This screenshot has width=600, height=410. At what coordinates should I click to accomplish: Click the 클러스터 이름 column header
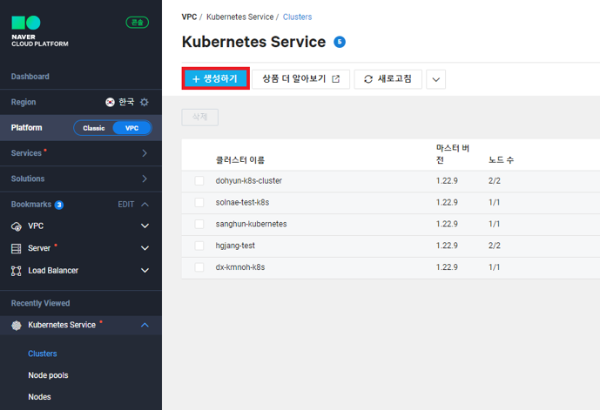click(x=240, y=160)
